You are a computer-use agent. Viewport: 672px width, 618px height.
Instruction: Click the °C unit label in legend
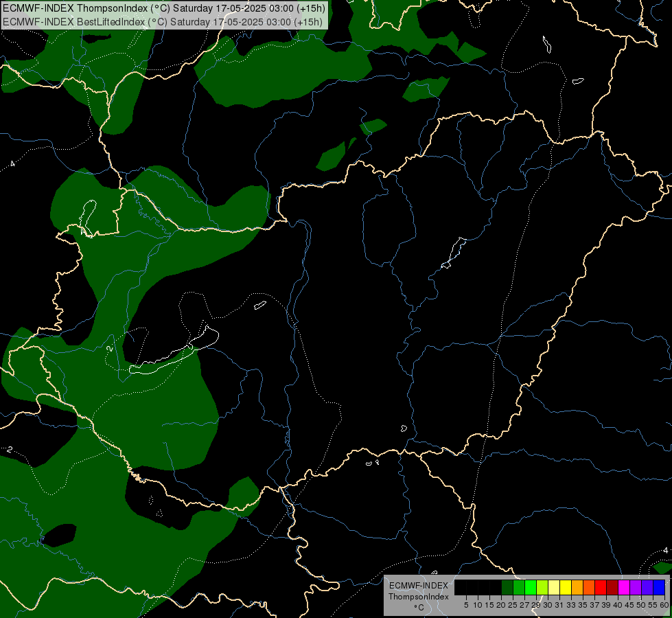coord(419,608)
